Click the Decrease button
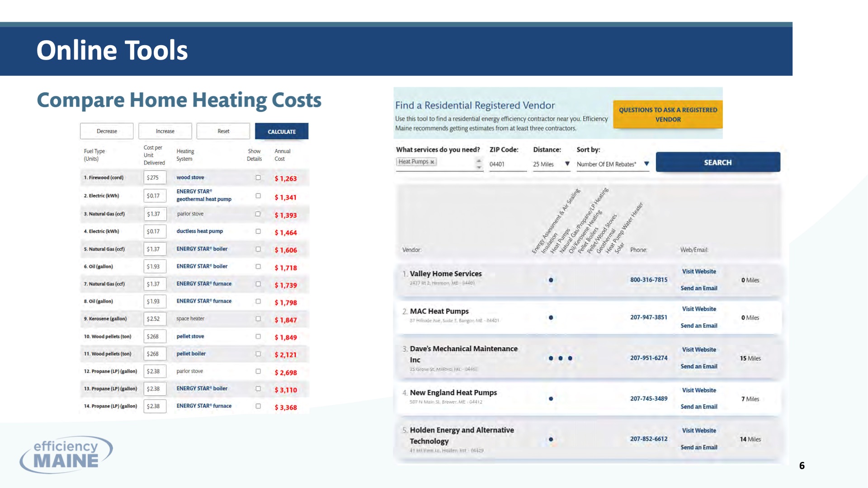The height and width of the screenshot is (488, 868). 107,131
